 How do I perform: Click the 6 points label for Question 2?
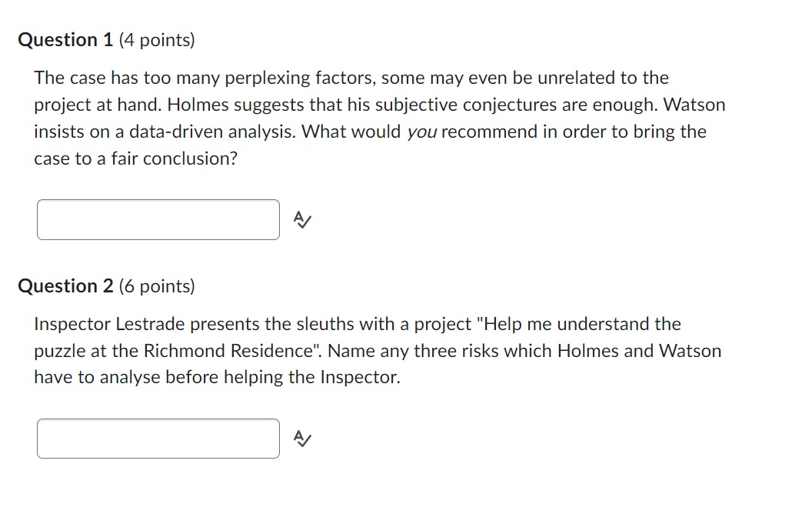click(156, 285)
